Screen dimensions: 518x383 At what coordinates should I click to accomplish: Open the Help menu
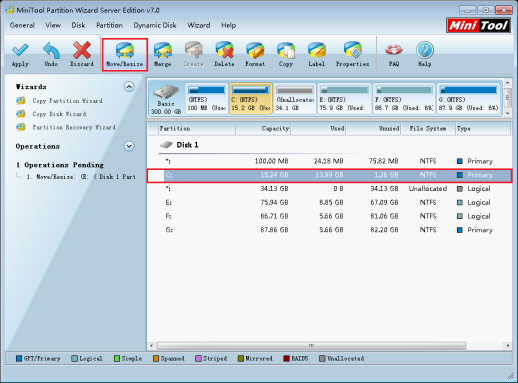click(x=228, y=25)
